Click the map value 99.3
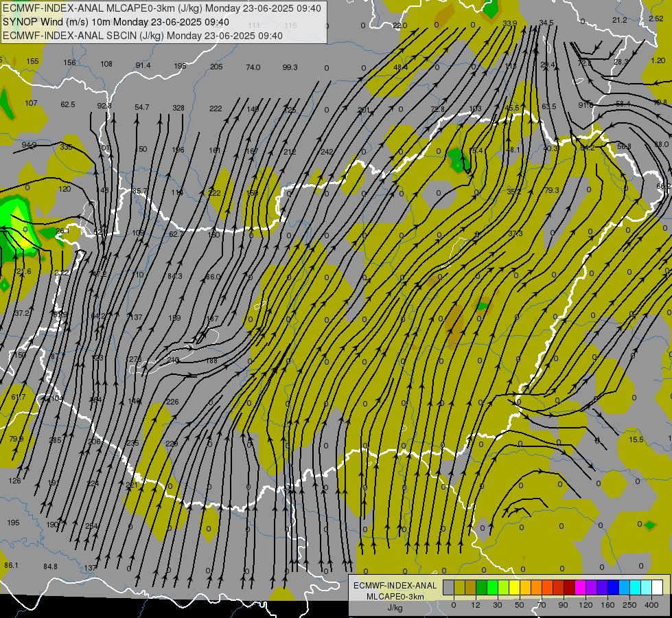Viewport: 672px width, 618px height. click(x=290, y=67)
